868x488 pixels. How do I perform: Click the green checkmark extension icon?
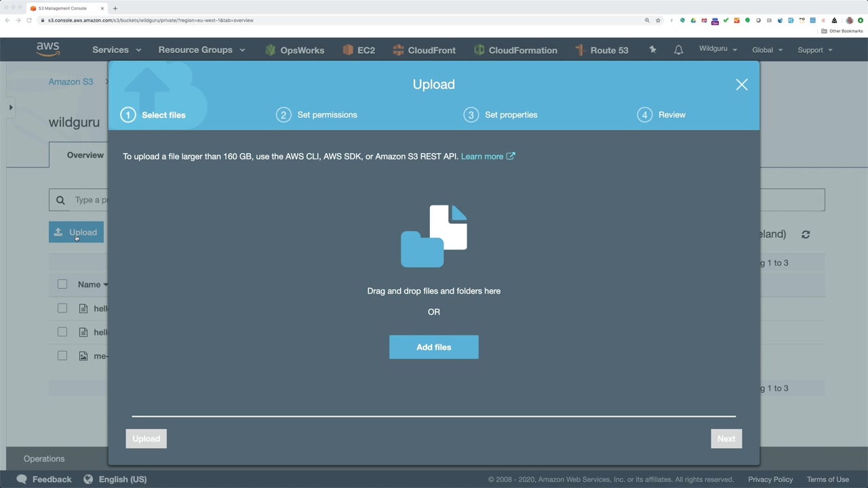pyautogui.click(x=726, y=20)
